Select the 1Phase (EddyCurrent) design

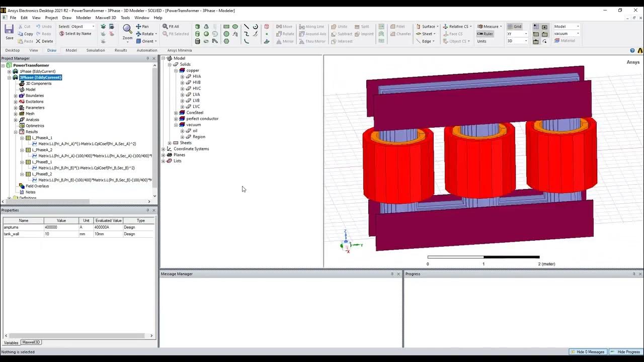(x=37, y=71)
